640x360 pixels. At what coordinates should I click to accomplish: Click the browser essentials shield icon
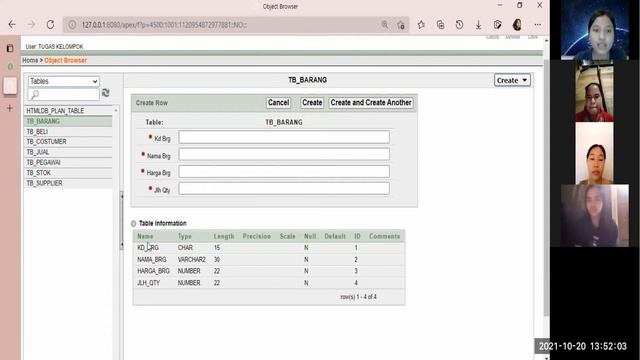498,25
